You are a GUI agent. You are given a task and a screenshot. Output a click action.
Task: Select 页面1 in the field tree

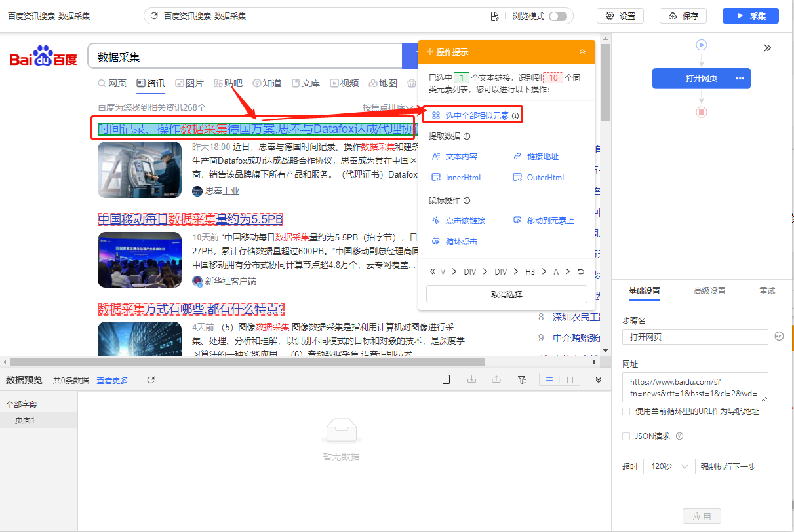click(39, 420)
